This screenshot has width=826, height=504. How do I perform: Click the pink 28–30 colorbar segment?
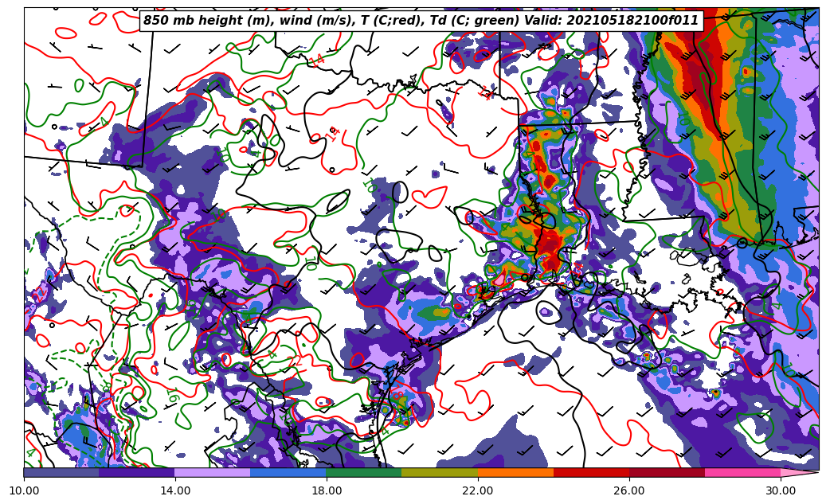click(x=742, y=472)
